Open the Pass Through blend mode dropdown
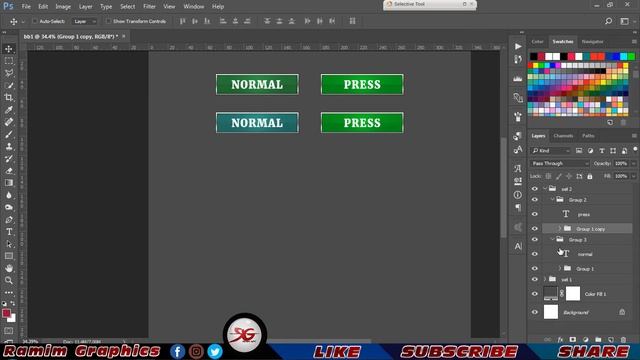This screenshot has height=360, width=640. [x=560, y=163]
